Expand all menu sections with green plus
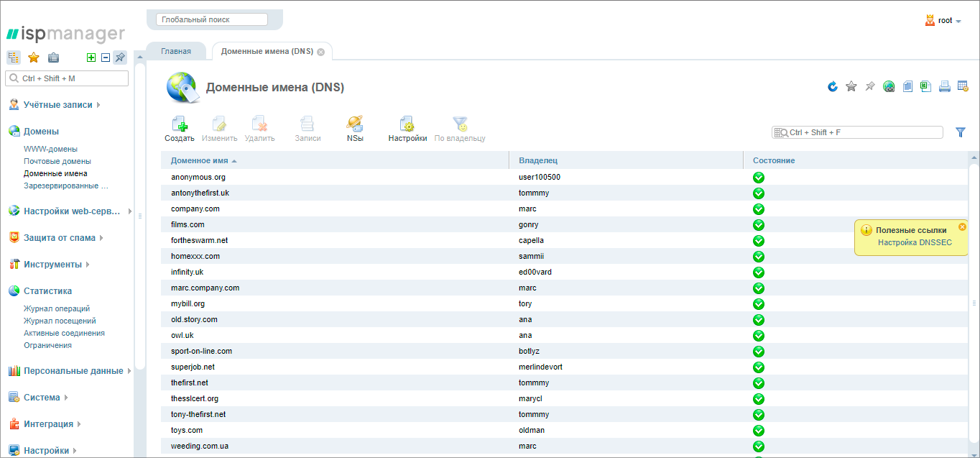This screenshot has width=980, height=458. pos(91,58)
